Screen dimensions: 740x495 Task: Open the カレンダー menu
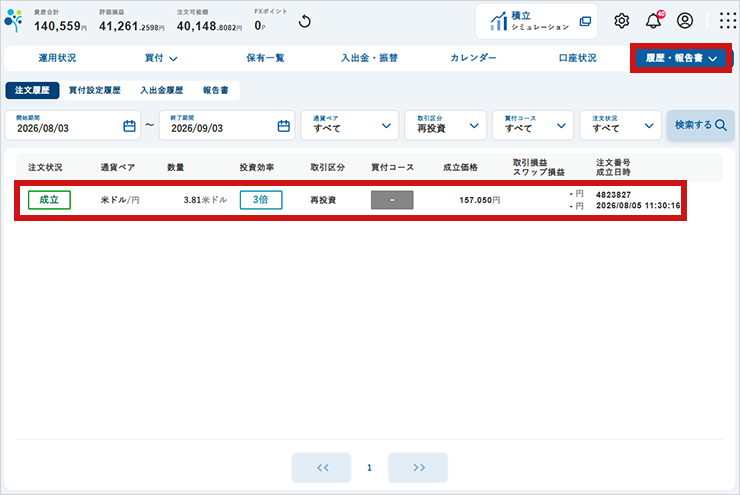(x=473, y=58)
